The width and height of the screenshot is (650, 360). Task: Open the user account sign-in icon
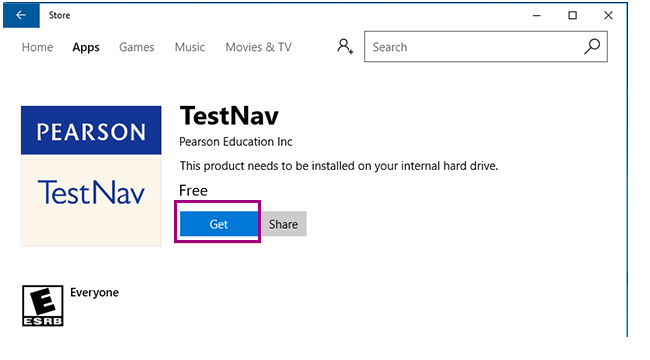tap(345, 46)
